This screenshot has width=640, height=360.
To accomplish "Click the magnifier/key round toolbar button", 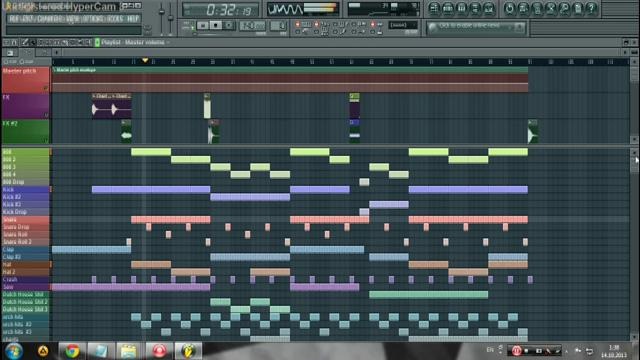I will click(564, 8).
